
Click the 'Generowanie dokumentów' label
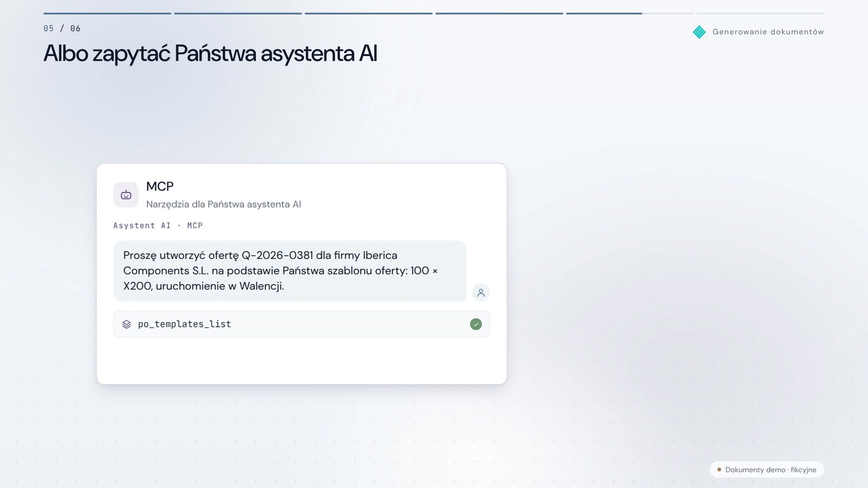pyautogui.click(x=768, y=32)
